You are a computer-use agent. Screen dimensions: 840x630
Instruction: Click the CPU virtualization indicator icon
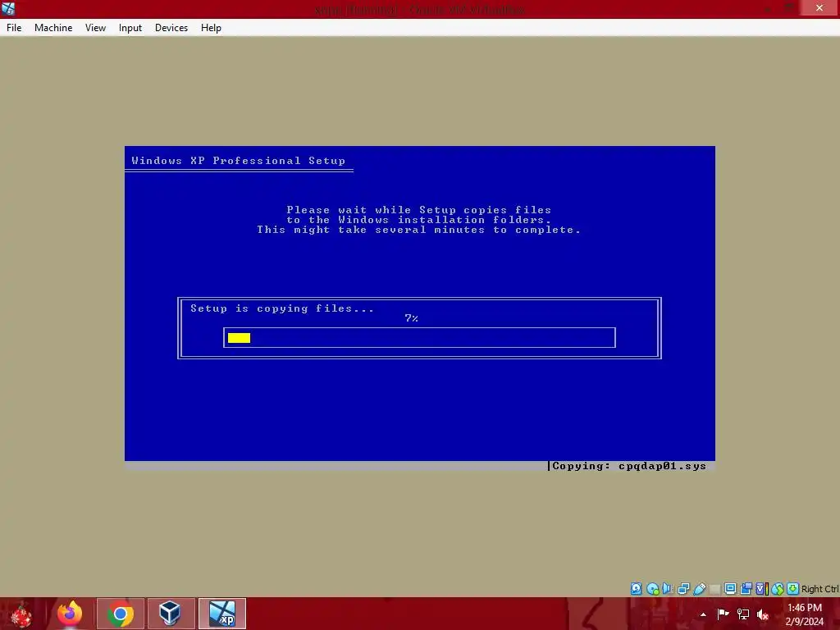click(x=761, y=589)
